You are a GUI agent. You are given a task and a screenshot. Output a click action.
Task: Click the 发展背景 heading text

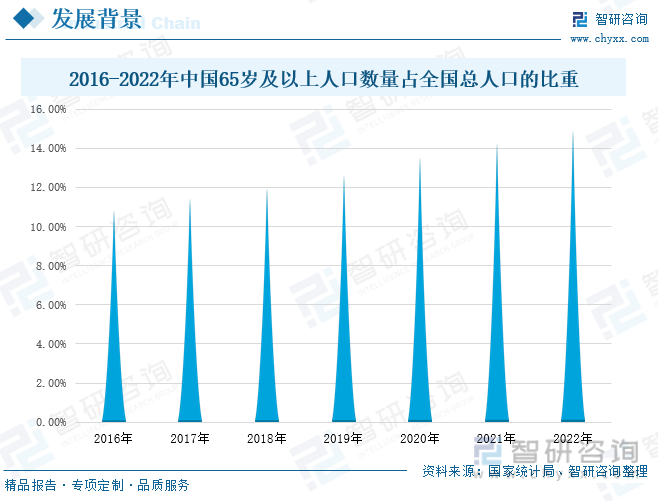pos(97,19)
